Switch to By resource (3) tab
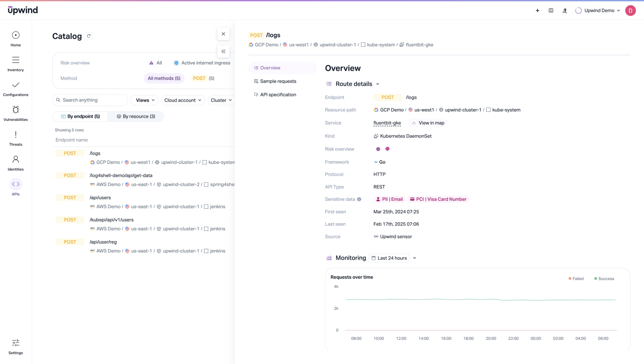Image resolution: width=644 pixels, height=364 pixels. coord(136,117)
